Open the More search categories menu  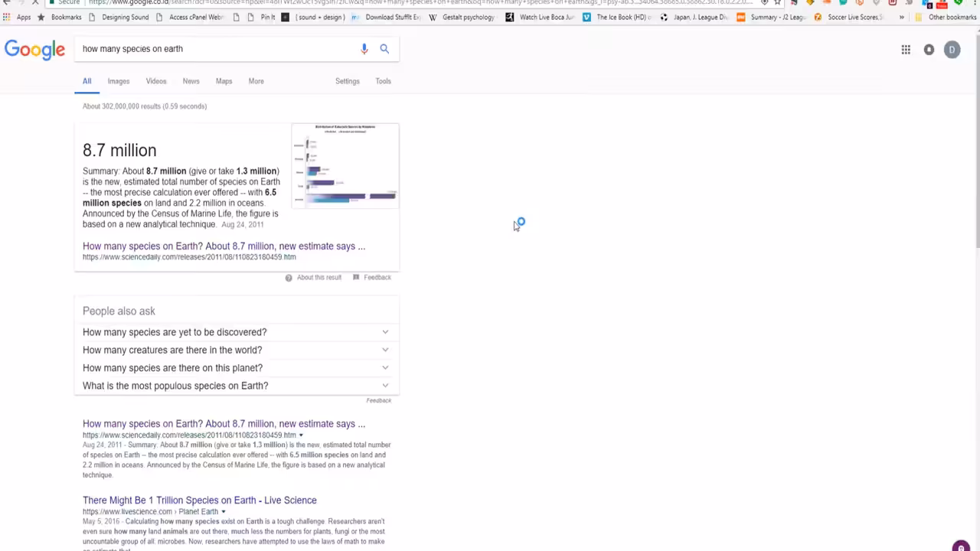click(x=256, y=81)
